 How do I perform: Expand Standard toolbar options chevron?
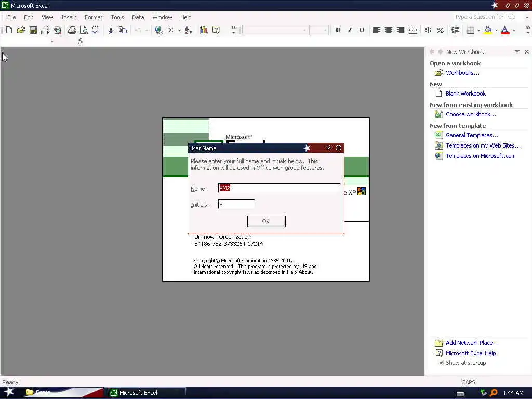[233, 30]
